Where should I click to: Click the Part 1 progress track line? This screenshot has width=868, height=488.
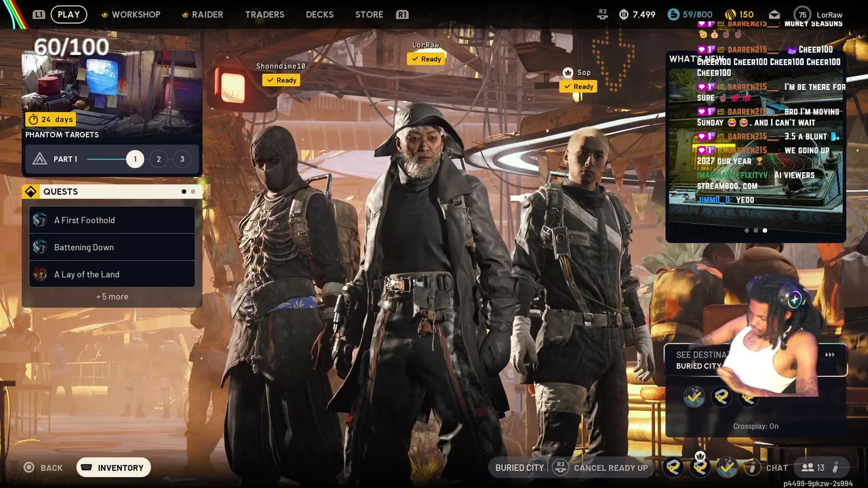[x=107, y=159]
